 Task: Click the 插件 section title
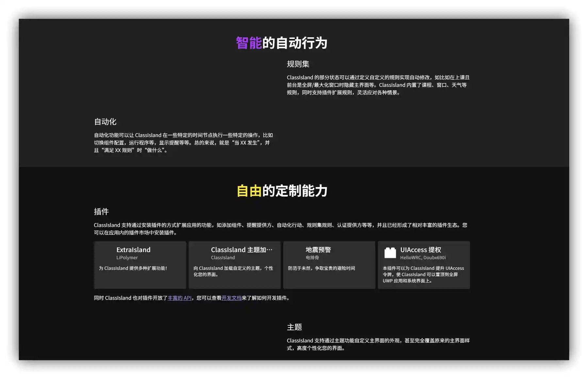[101, 212]
